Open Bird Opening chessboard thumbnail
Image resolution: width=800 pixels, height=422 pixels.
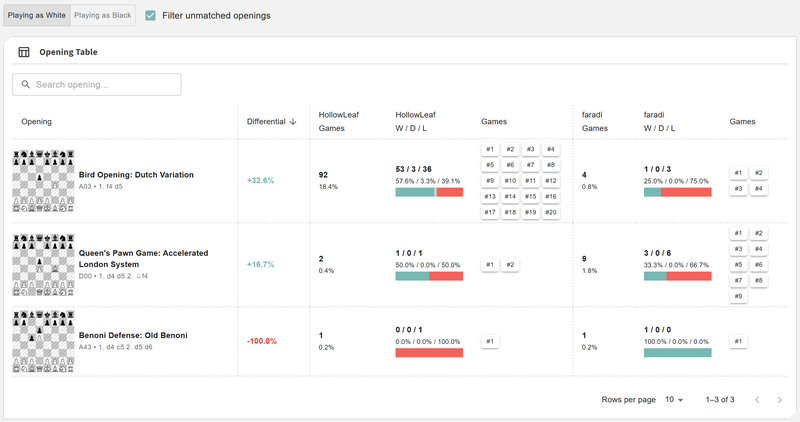coord(42,181)
